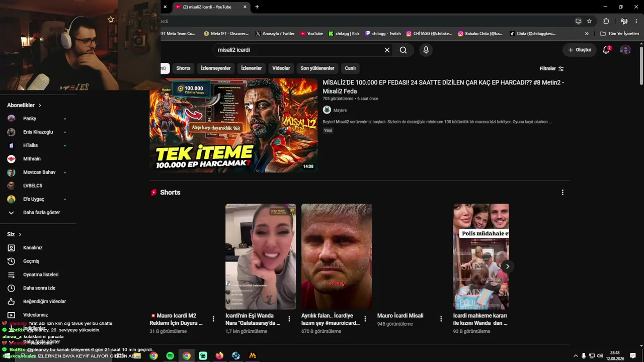Open the Tüm Yer İşaretleri bookmarks folder

[620, 34]
